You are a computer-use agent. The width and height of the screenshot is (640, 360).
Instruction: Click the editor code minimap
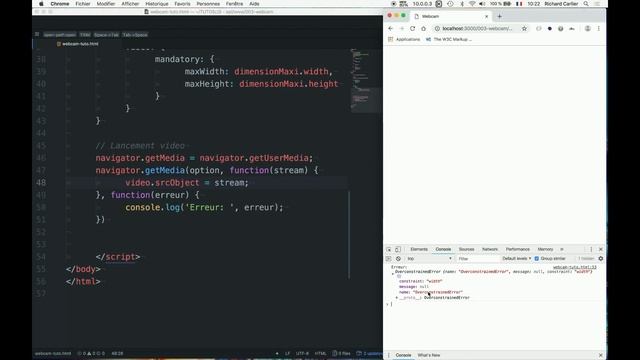[367, 80]
